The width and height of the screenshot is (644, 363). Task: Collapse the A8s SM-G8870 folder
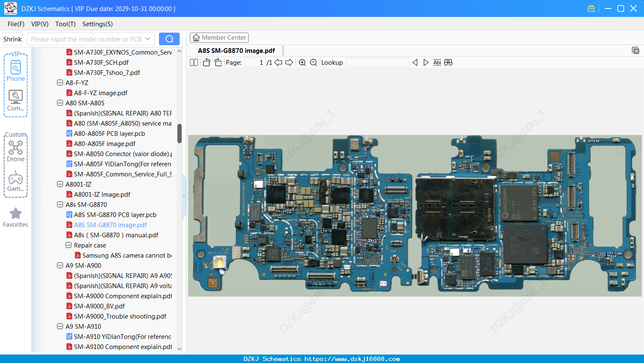(60, 205)
